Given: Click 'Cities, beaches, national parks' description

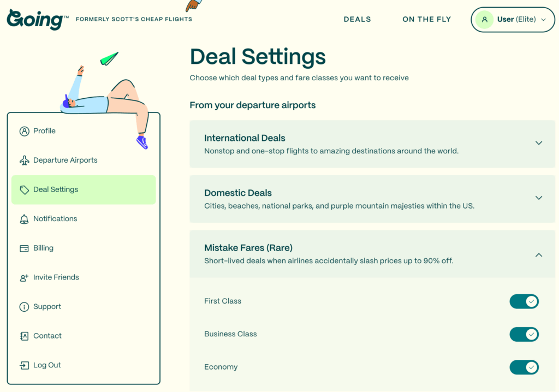Looking at the screenshot, I should point(339,206).
